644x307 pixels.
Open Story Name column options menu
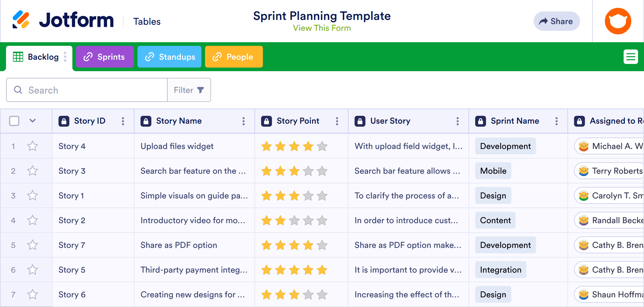tap(244, 121)
